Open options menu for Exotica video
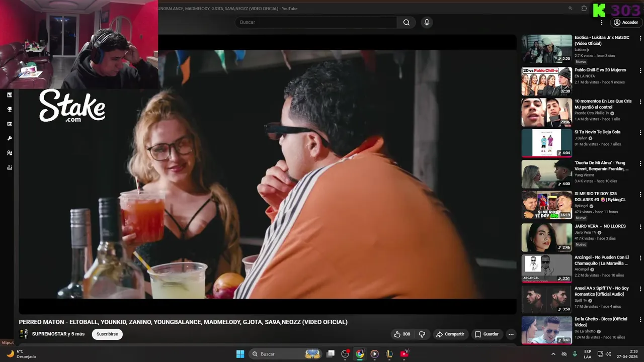 640,39
